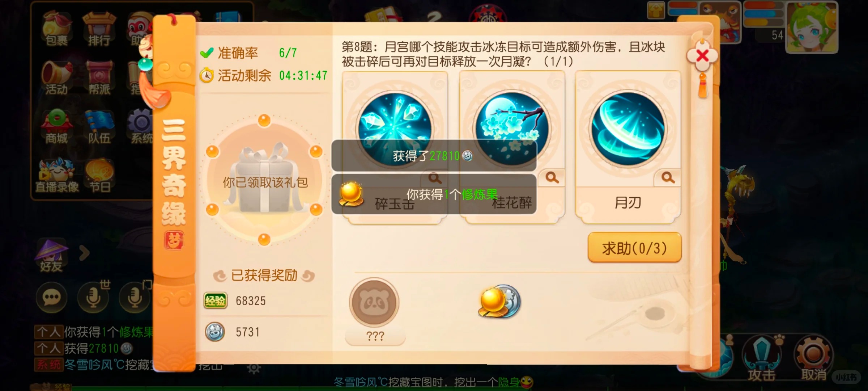
Task: Expand the arrow next to 好友
Action: [84, 253]
